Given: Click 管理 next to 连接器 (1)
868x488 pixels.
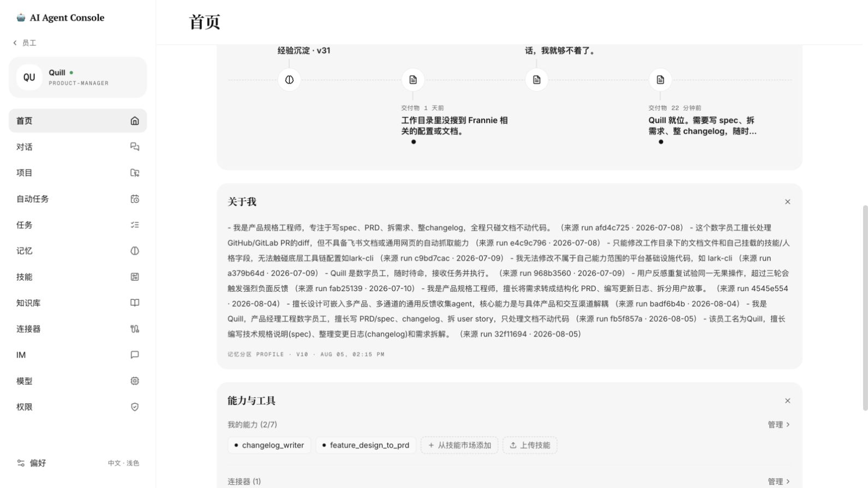Looking at the screenshot, I should (779, 481).
